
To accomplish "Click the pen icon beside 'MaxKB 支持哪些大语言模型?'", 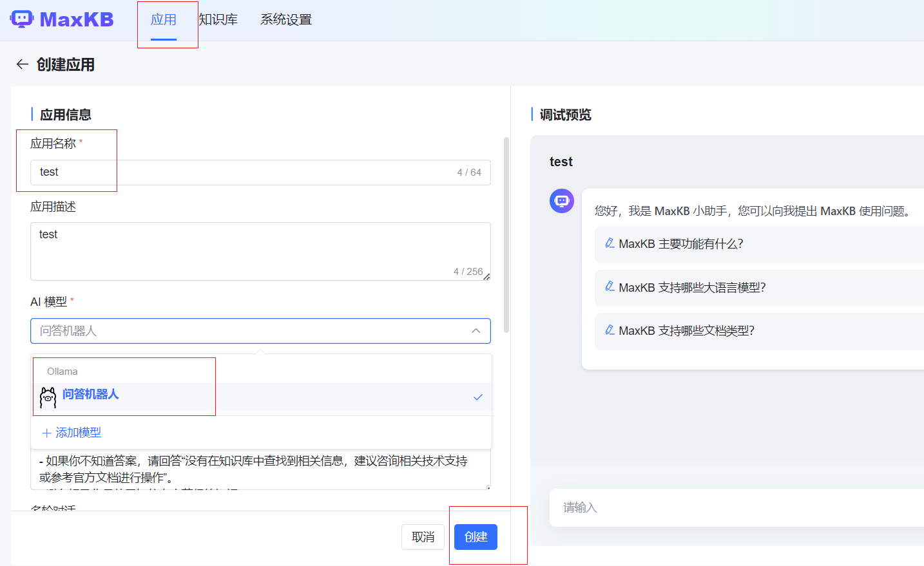I will tap(610, 287).
